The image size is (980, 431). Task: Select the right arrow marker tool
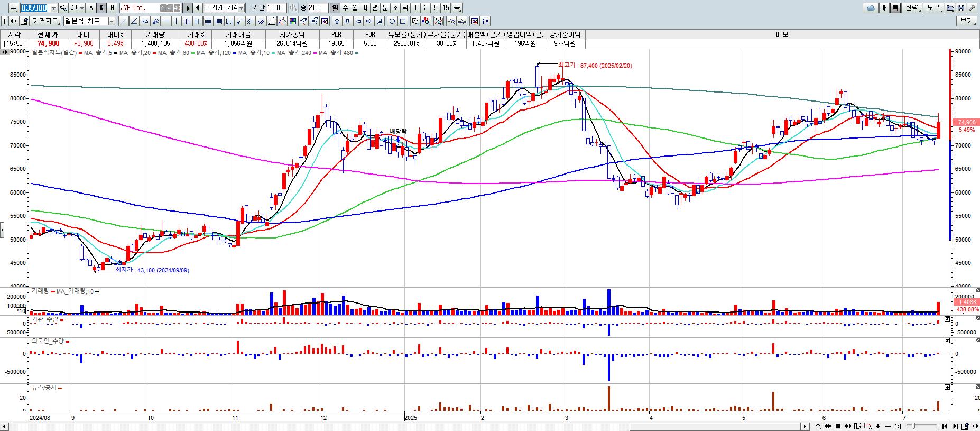coord(369,21)
